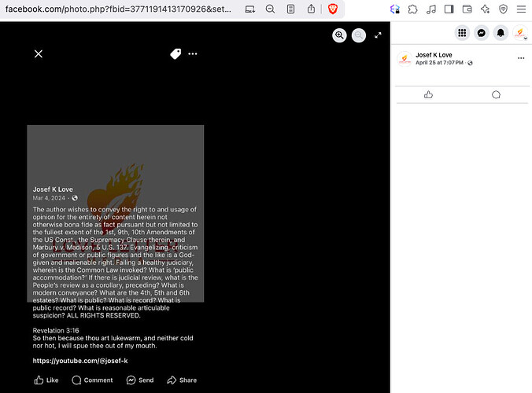The height and width of the screenshot is (393, 532).
Task: Click the disabled zoom out photo button
Action: pos(359,35)
